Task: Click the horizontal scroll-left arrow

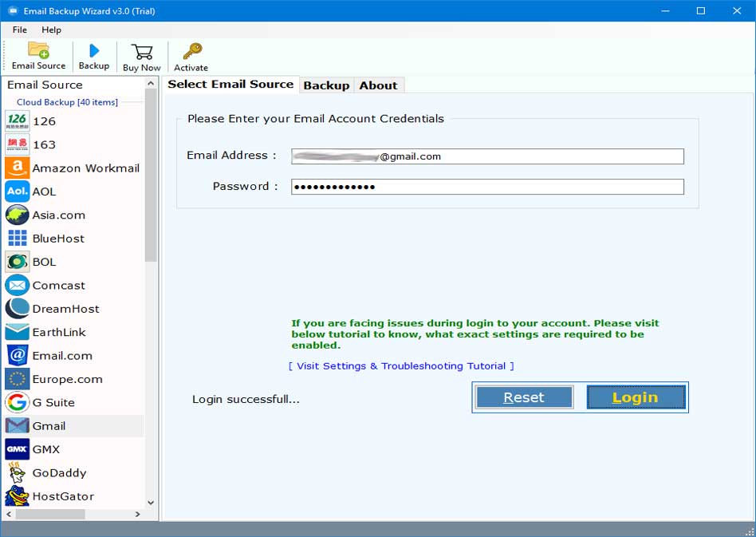Action: click(9, 515)
